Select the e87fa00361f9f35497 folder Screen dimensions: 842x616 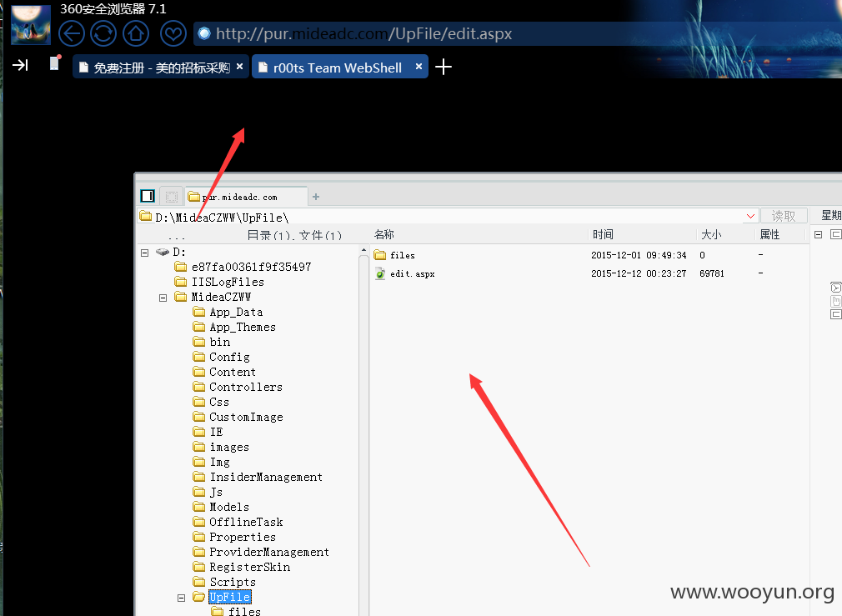pos(243,267)
